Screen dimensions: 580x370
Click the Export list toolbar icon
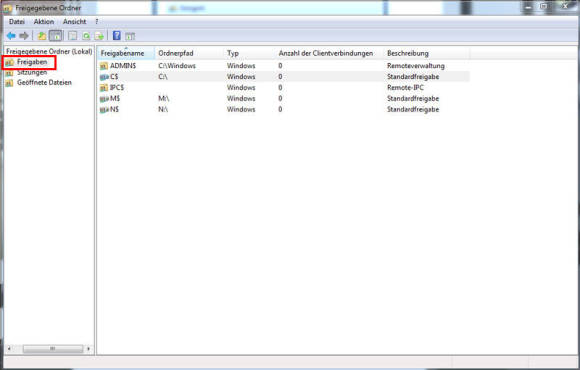tap(99, 36)
